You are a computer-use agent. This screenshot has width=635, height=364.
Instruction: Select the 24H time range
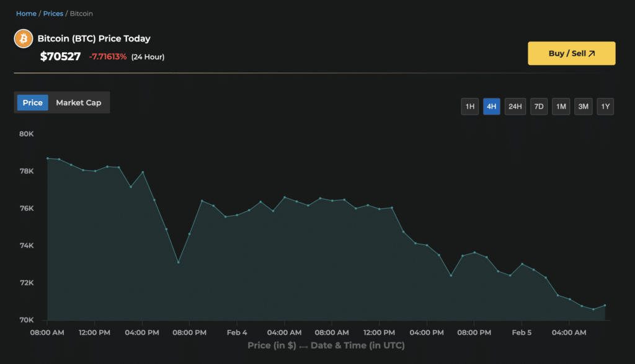[x=515, y=107]
